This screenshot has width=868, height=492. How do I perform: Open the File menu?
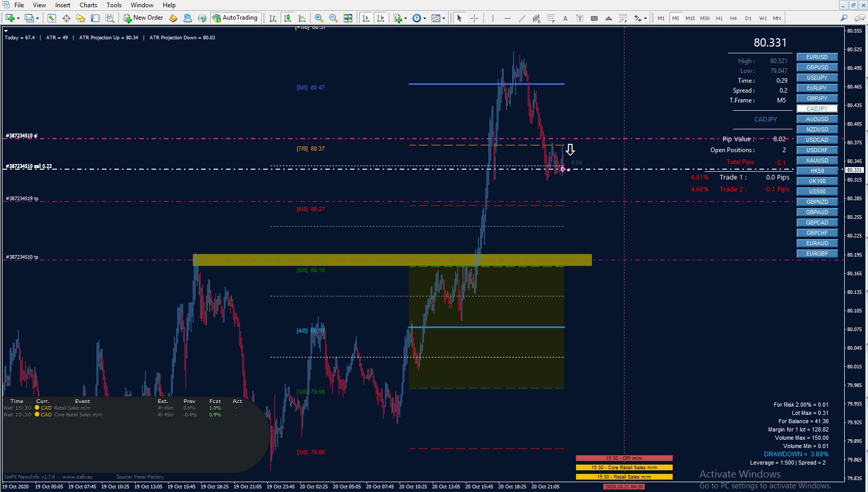coord(19,5)
